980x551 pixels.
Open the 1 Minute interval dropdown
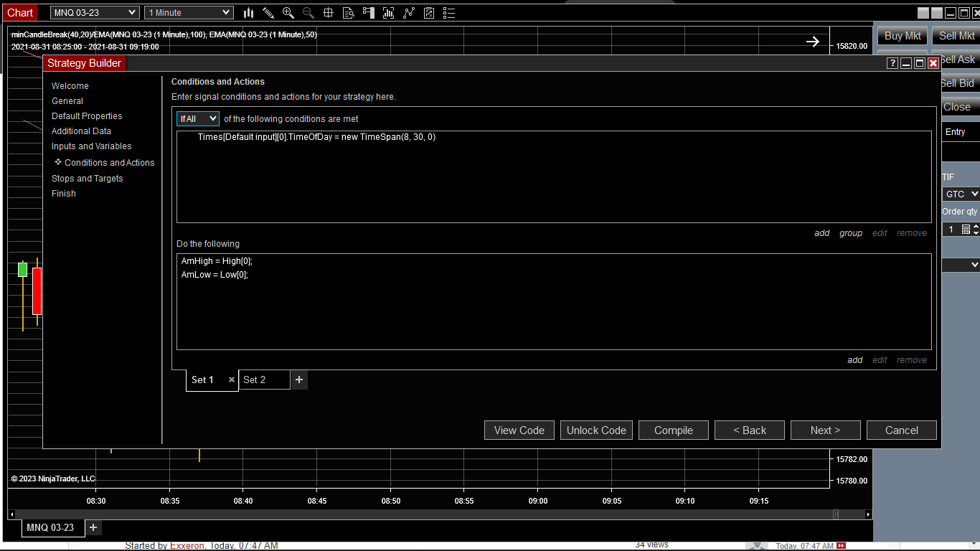(189, 13)
